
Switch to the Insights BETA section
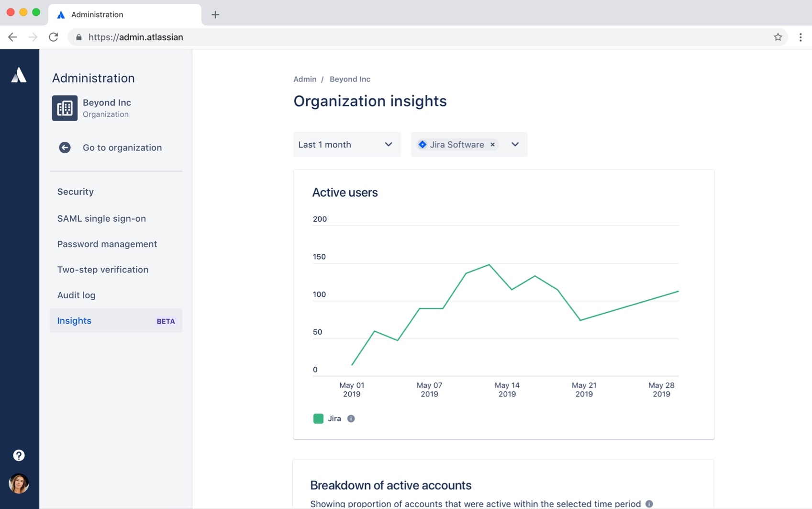(74, 321)
